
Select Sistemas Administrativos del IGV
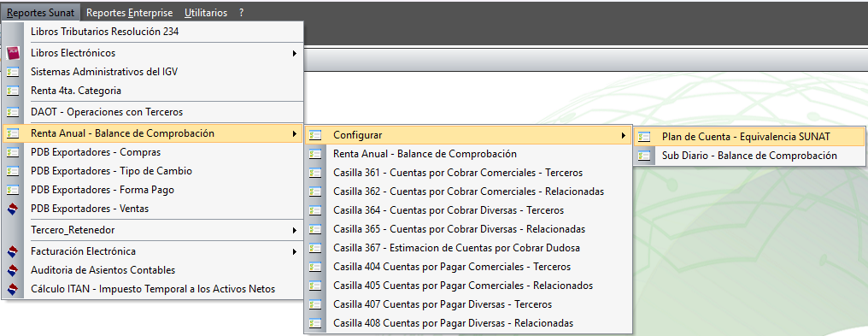153,72
